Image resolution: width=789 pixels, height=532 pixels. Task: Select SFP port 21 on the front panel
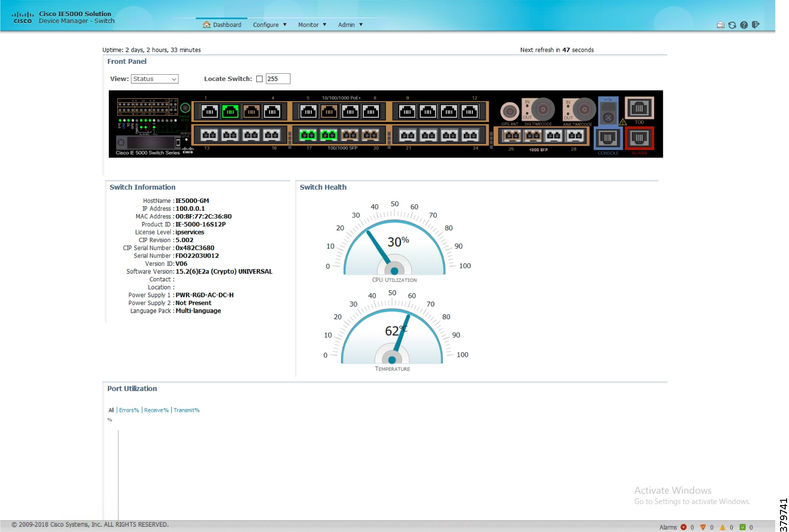[x=408, y=135]
